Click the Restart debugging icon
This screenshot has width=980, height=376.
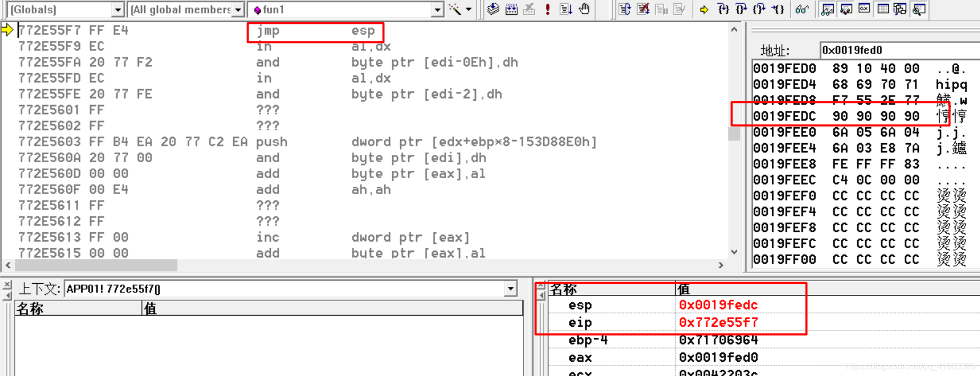[625, 9]
